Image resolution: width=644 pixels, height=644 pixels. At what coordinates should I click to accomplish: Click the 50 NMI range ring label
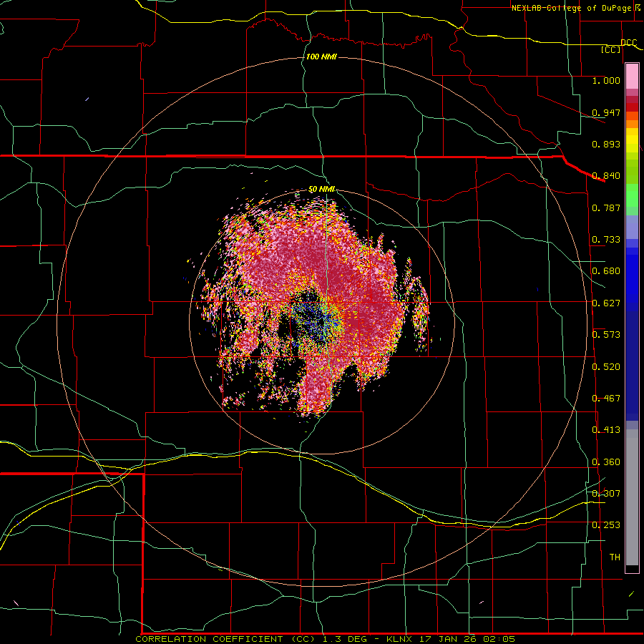321,190
